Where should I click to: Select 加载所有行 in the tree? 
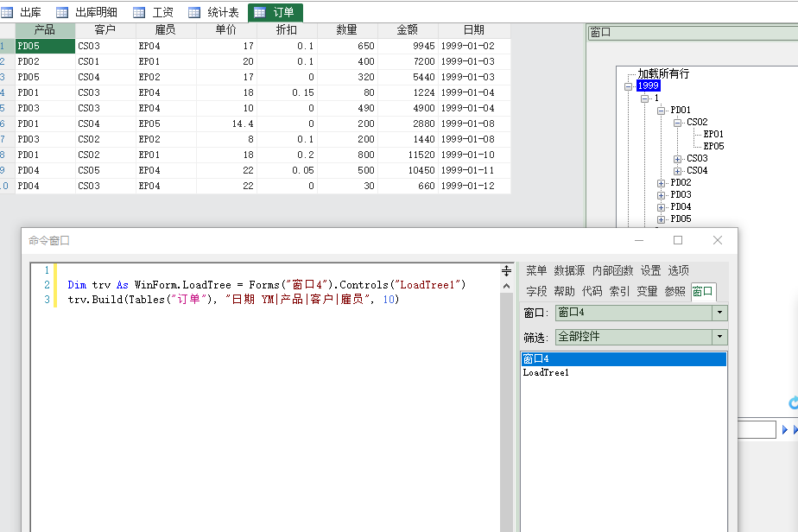click(x=663, y=73)
